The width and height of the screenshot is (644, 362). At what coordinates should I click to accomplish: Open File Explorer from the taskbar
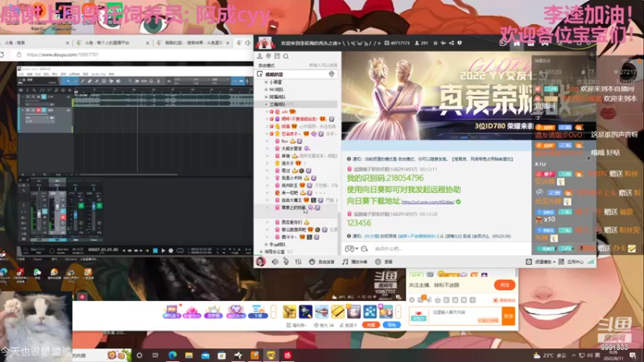pyautogui.click(x=188, y=355)
